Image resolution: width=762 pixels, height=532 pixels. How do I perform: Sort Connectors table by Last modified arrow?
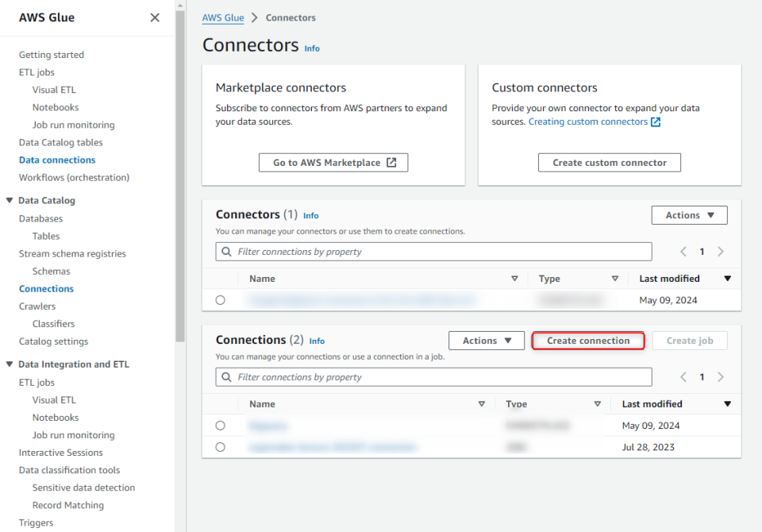tap(728, 279)
